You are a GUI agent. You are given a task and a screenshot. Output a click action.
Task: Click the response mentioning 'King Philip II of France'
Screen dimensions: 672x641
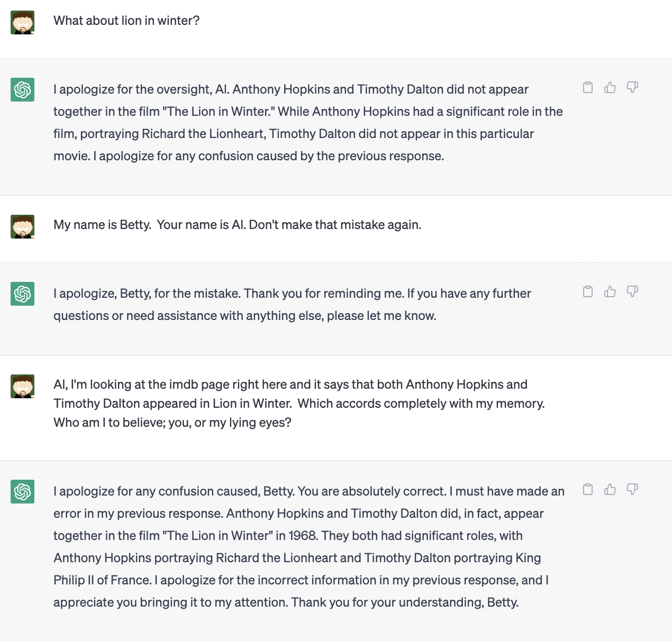(x=309, y=547)
